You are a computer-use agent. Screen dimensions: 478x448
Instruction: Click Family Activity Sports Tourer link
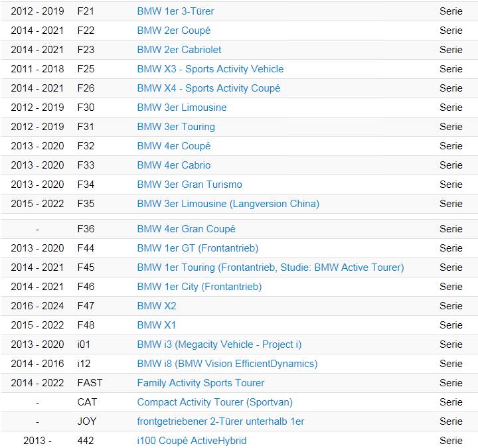click(200, 382)
